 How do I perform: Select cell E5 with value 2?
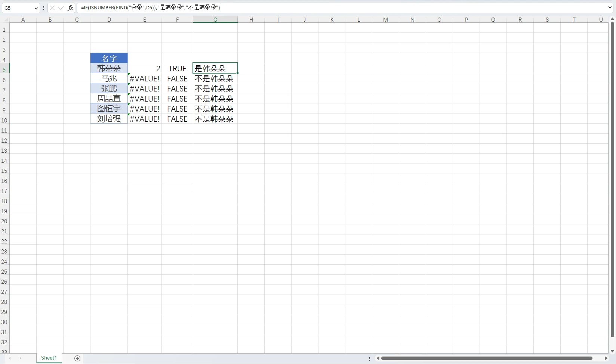point(145,68)
